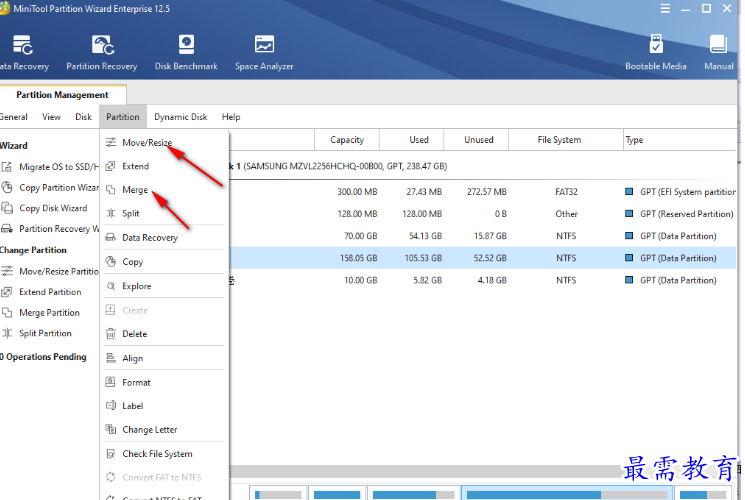Open the View menu
Viewport: 745px width, 500px height.
51,117
